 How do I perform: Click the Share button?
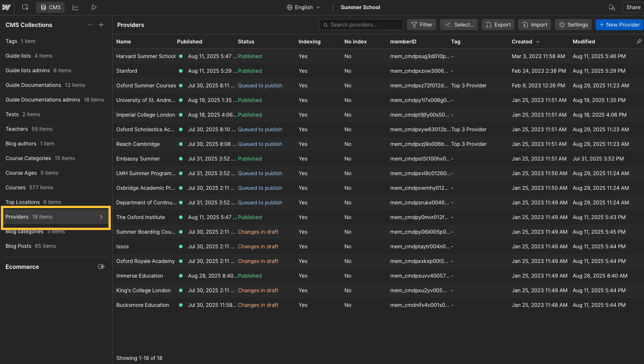coord(633,7)
